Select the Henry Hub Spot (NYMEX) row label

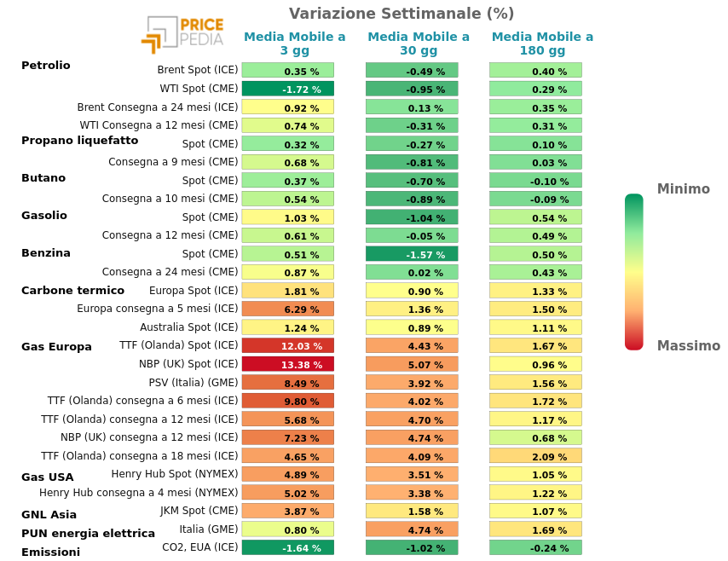pyautogui.click(x=175, y=474)
